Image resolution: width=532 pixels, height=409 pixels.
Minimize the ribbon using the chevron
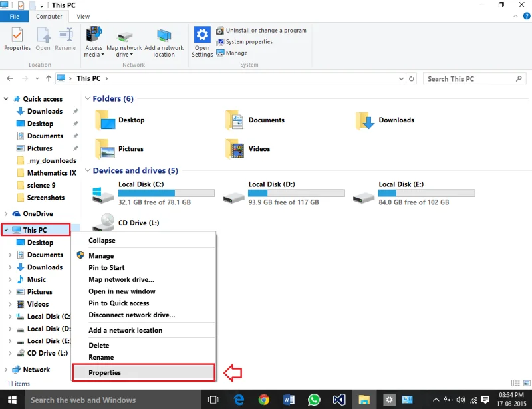click(x=515, y=16)
